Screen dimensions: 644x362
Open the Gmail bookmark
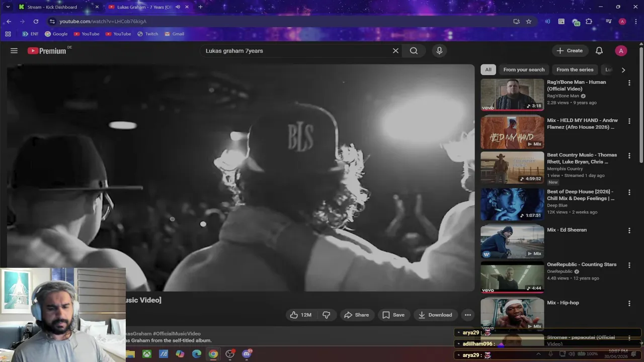coord(174,34)
